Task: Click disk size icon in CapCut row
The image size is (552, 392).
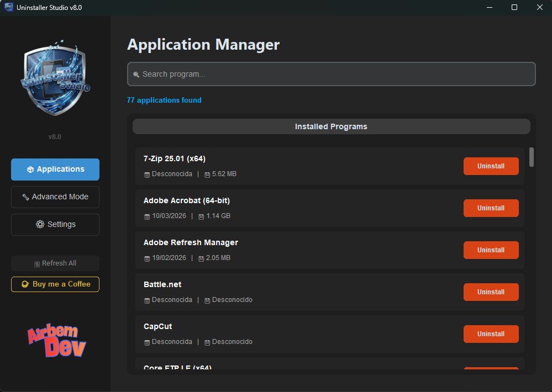Action: 207,342
